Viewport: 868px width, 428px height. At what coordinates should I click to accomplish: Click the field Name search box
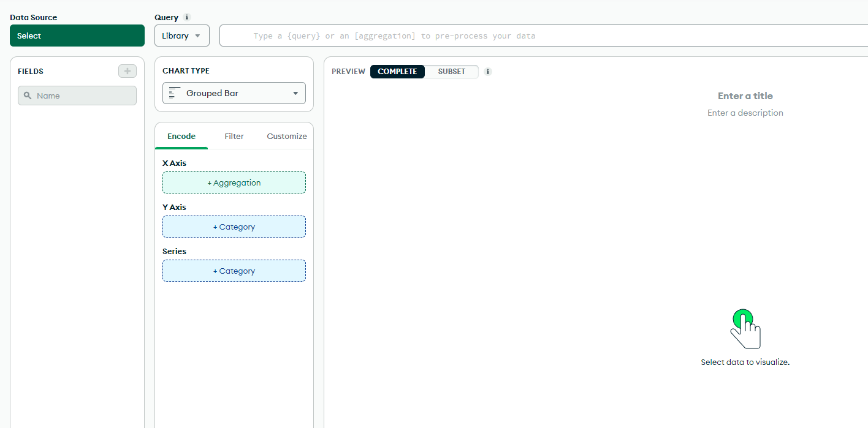[x=77, y=96]
